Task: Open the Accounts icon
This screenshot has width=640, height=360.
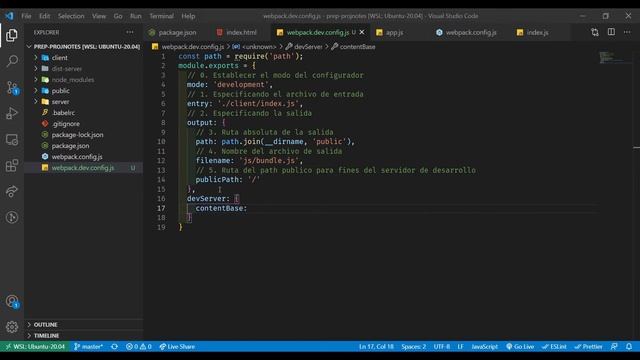Action: pyautogui.click(x=12, y=302)
